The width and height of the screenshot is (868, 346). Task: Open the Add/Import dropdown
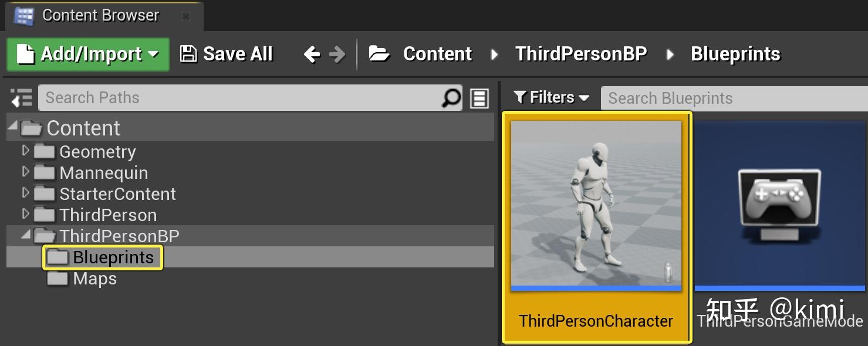tap(88, 55)
